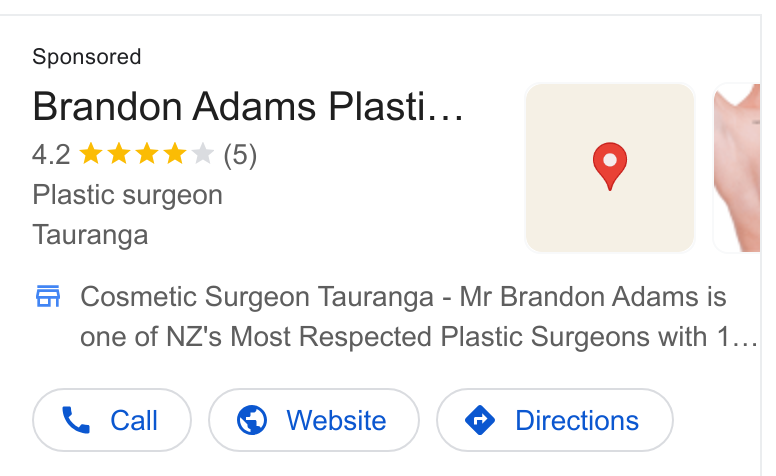Click the (5) reviews count
The width and height of the screenshot is (776, 476).
tap(240, 155)
